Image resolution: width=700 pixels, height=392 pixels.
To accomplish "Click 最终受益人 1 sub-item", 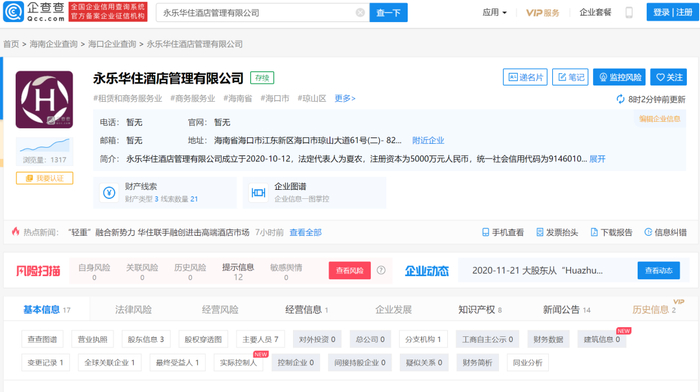I will 178,363.
